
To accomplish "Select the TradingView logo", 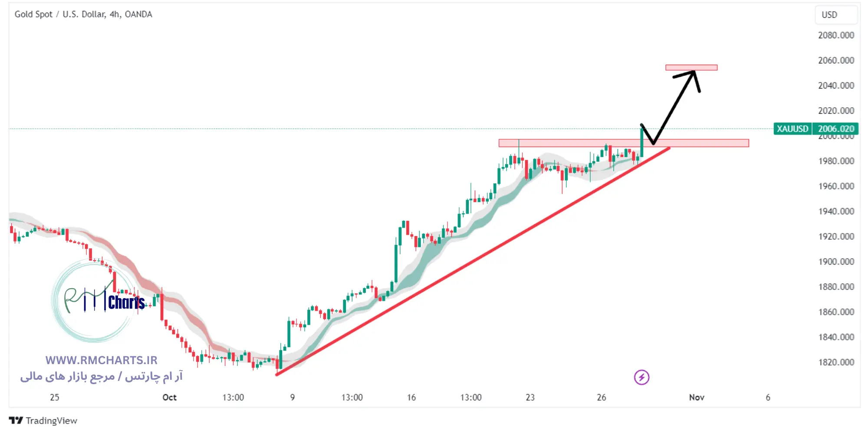I will coord(17,420).
